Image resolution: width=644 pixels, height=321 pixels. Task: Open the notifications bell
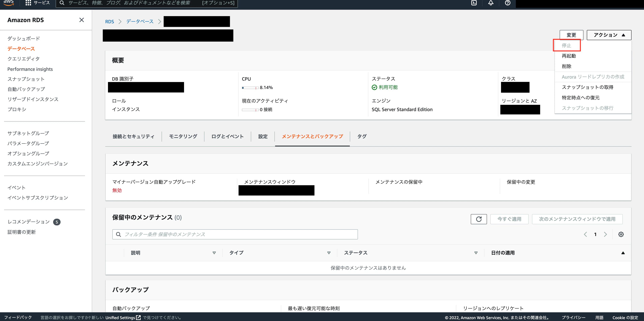491,3
